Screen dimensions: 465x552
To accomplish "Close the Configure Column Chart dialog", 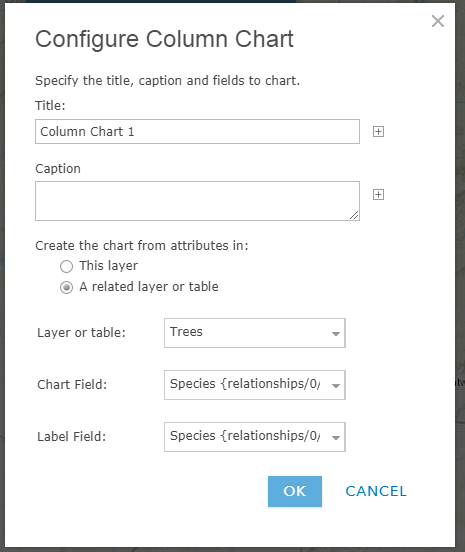I will tap(438, 21).
